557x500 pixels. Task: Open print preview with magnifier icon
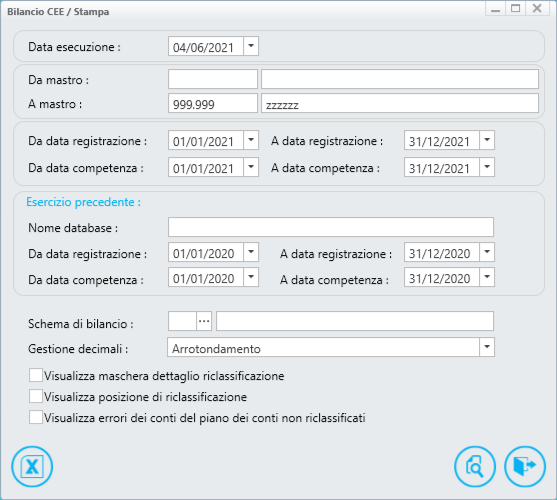[x=475, y=466]
